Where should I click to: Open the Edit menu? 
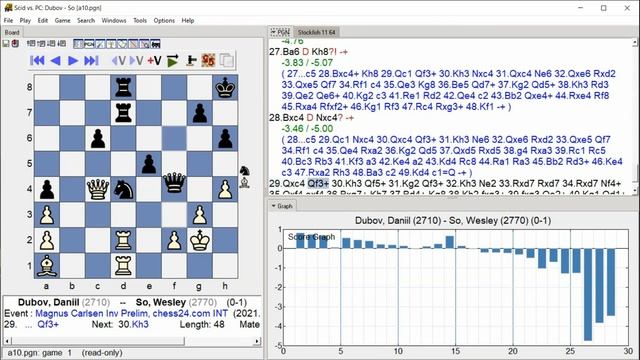click(x=43, y=20)
